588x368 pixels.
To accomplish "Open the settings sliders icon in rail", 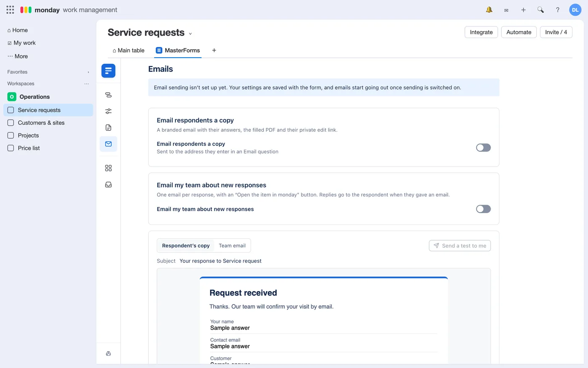I will pyautogui.click(x=108, y=111).
